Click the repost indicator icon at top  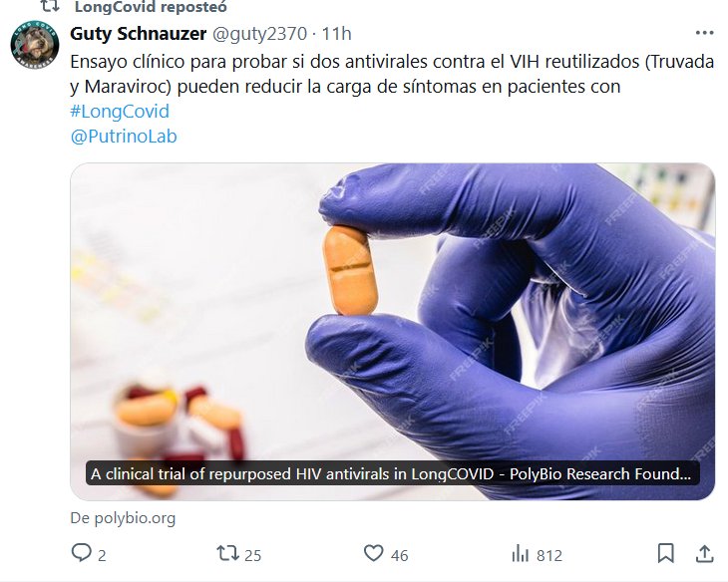[50, 6]
